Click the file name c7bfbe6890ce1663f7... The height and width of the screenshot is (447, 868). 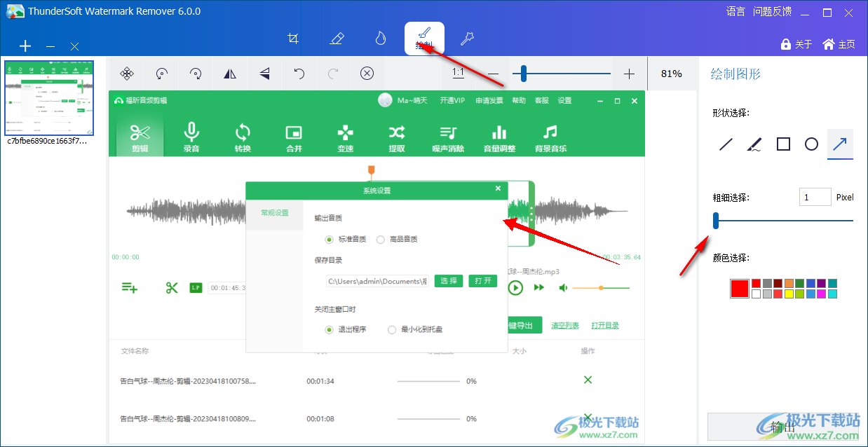(x=48, y=140)
